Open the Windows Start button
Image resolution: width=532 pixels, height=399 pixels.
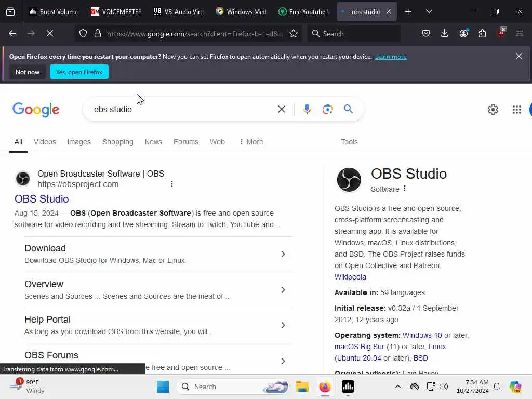click(x=163, y=387)
